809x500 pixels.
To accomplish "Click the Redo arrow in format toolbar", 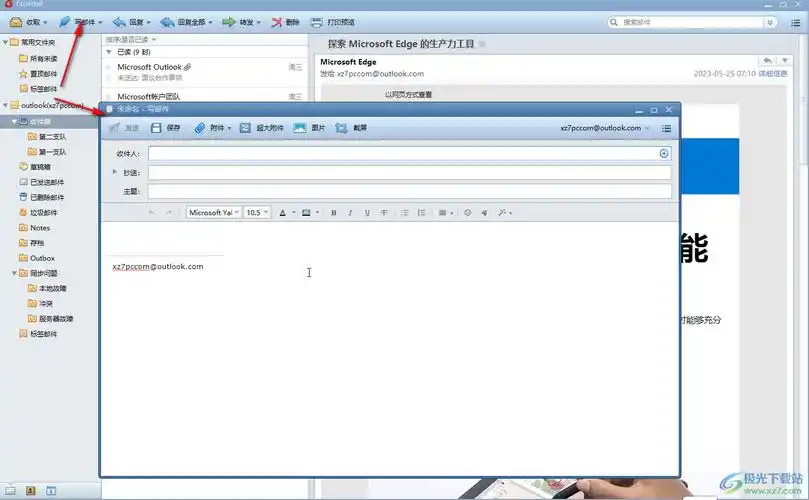I will pos(169,213).
